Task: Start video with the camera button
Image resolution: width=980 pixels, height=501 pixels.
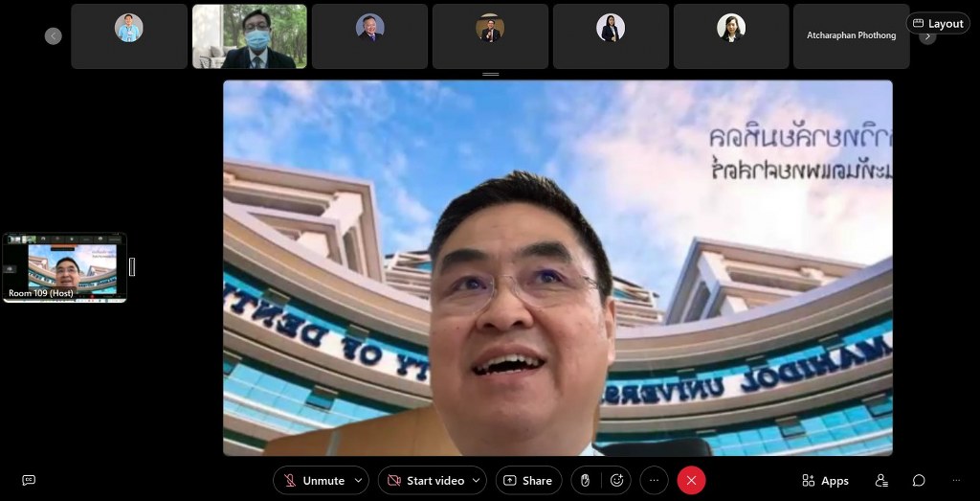Action: coord(427,480)
